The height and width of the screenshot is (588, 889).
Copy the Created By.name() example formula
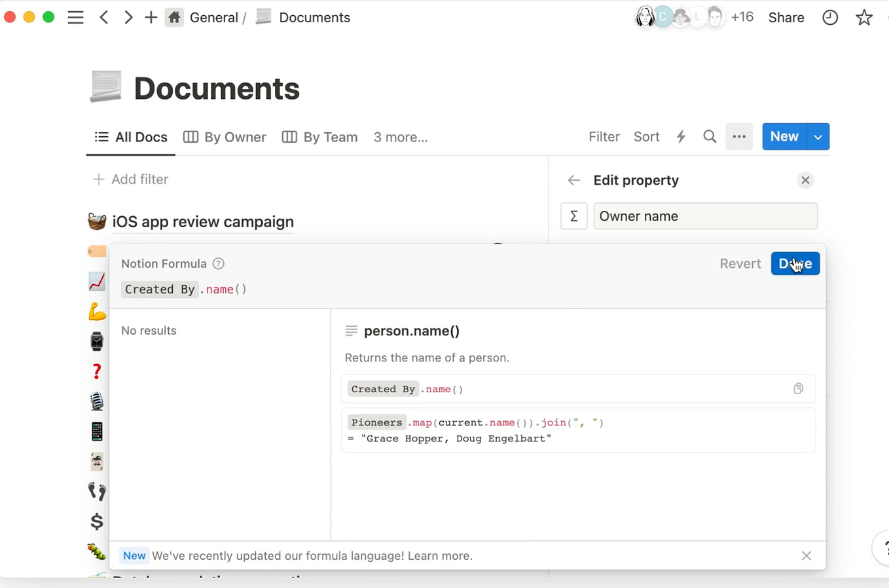[798, 388]
